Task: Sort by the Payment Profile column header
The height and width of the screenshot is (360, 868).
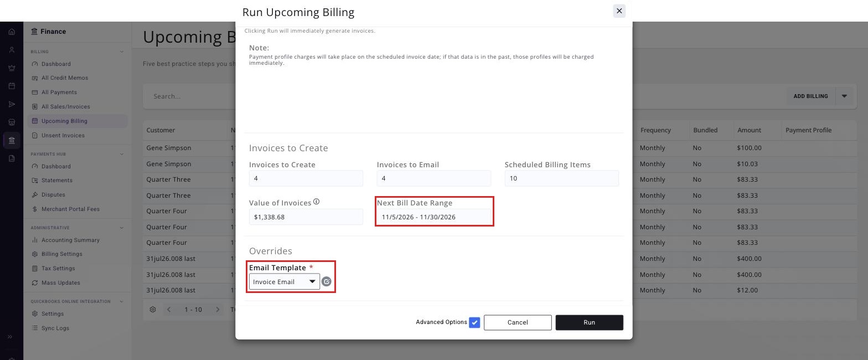Action: click(x=808, y=130)
